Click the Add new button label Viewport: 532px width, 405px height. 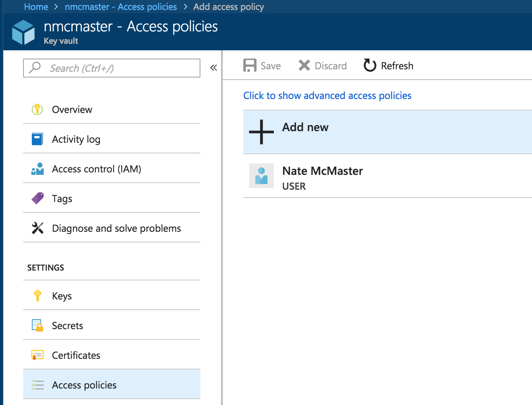tap(306, 127)
